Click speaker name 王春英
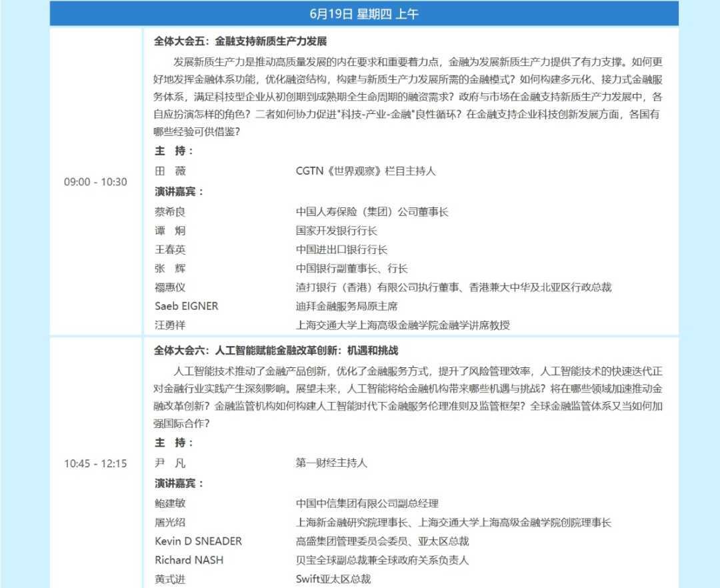Image resolution: width=720 pixels, height=588 pixels. click(170, 250)
